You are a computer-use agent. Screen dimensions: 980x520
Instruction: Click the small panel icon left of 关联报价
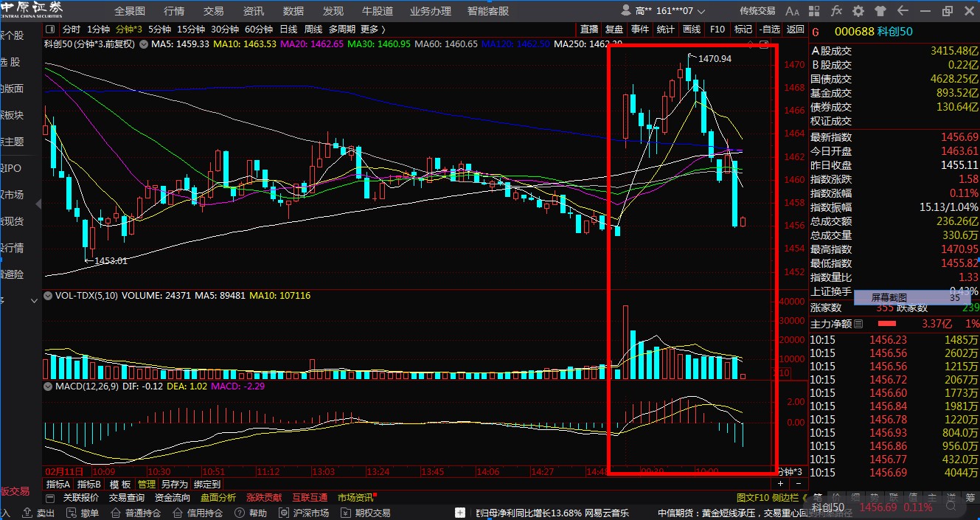[52, 498]
